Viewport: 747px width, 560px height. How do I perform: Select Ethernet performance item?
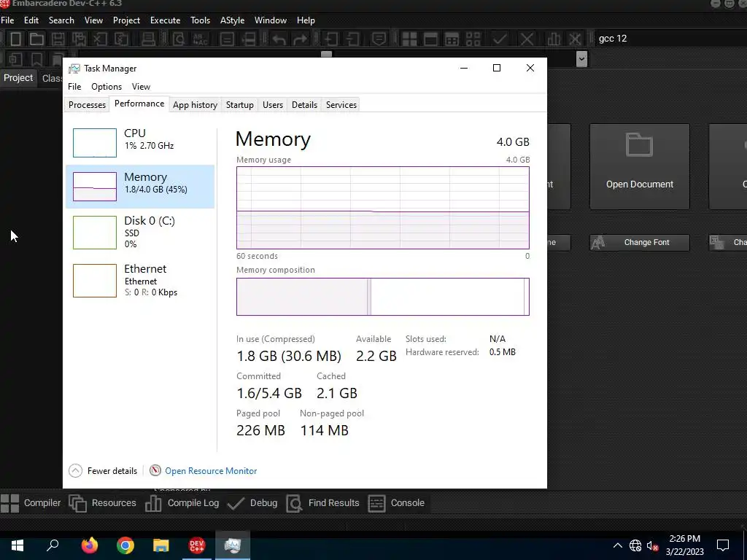(140, 280)
